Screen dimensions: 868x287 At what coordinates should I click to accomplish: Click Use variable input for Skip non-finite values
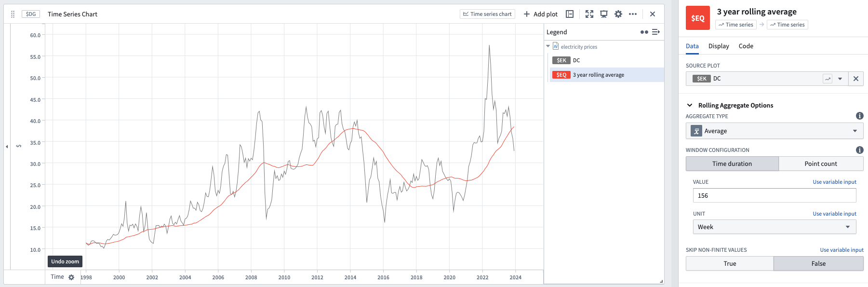click(841, 250)
